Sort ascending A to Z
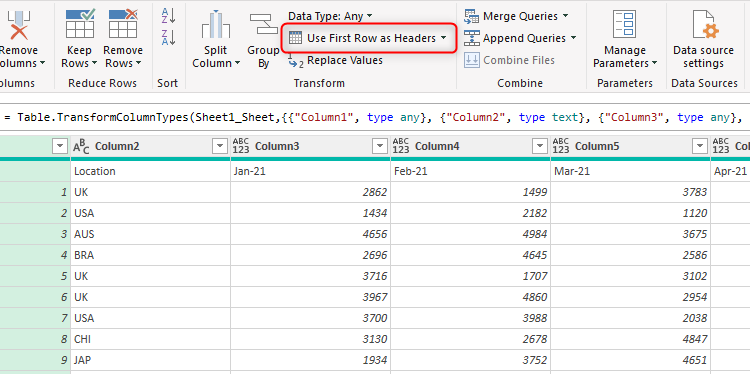Viewport: 750px width, 374px height. click(168, 15)
